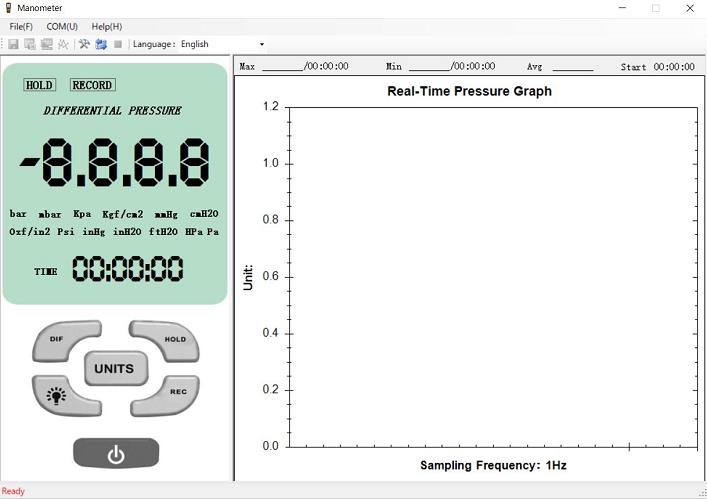Image resolution: width=707 pixels, height=499 pixels.
Task: Click the fourth grayed toolbar icon
Action: 64,44
